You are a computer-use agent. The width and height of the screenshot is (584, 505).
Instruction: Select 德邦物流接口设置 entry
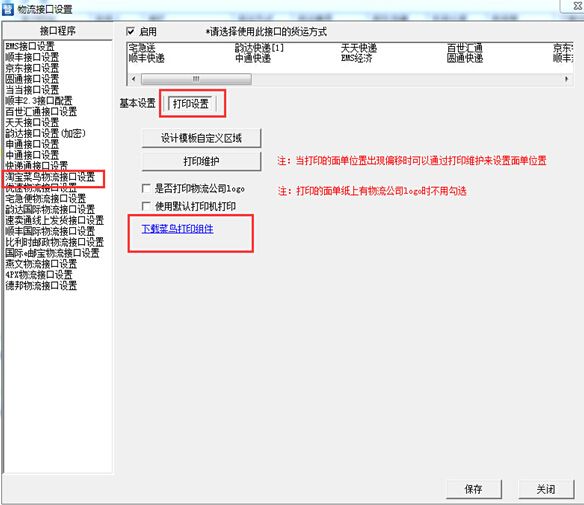click(x=41, y=286)
